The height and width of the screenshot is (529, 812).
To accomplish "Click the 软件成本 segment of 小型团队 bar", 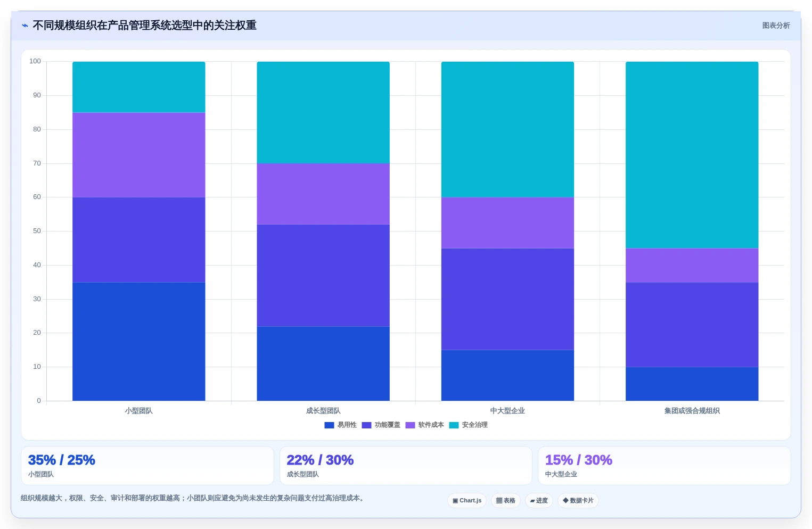I will (x=139, y=155).
